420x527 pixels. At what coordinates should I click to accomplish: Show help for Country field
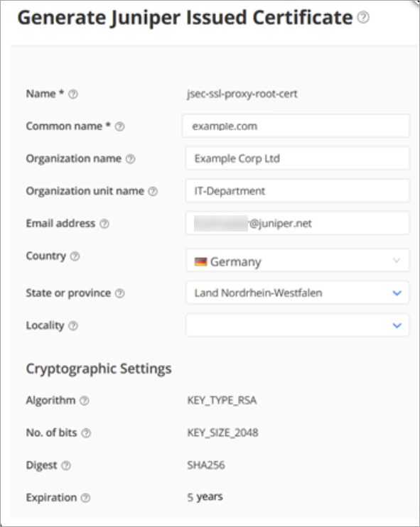click(x=75, y=256)
